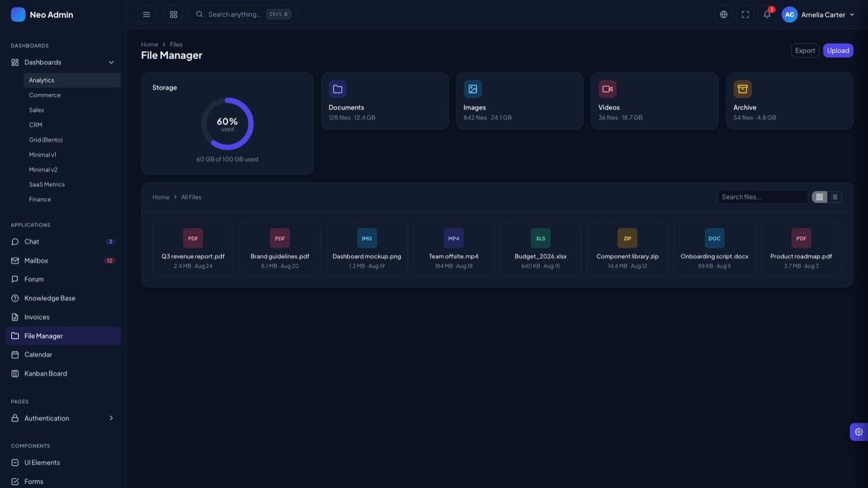
Task: Open the Commerce dashboard link
Action: [72, 95]
